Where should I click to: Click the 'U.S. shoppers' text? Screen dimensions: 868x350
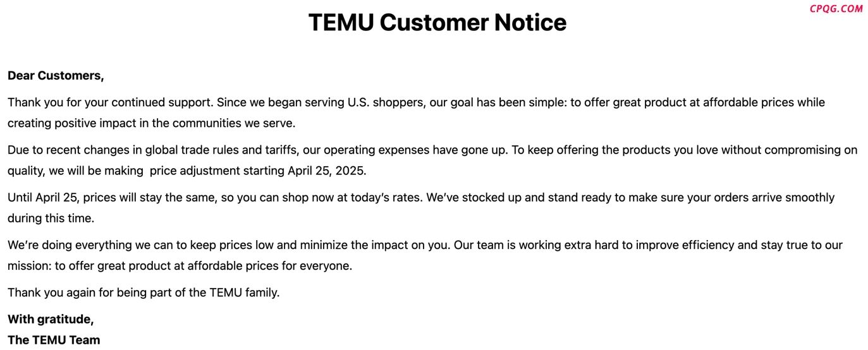[x=386, y=102]
